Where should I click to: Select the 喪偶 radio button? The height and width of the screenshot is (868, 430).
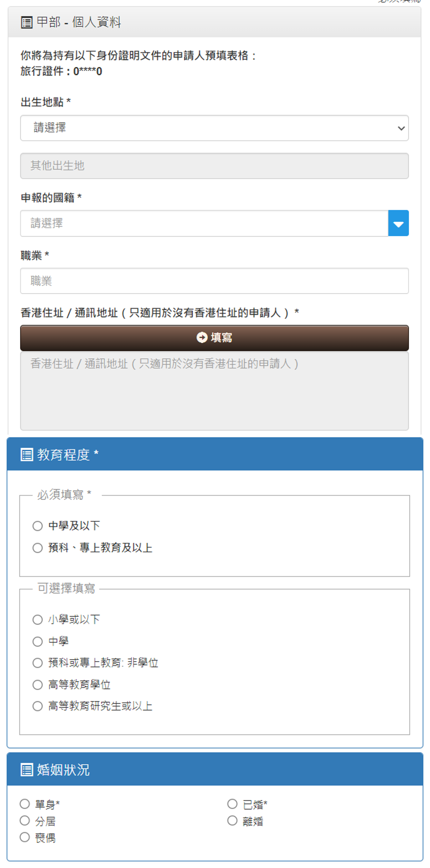[x=25, y=837]
